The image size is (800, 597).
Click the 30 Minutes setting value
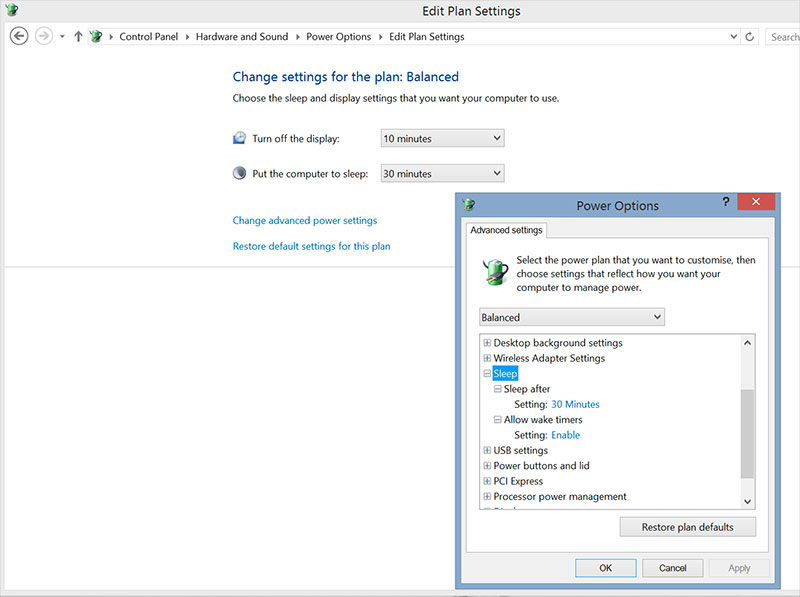point(575,404)
